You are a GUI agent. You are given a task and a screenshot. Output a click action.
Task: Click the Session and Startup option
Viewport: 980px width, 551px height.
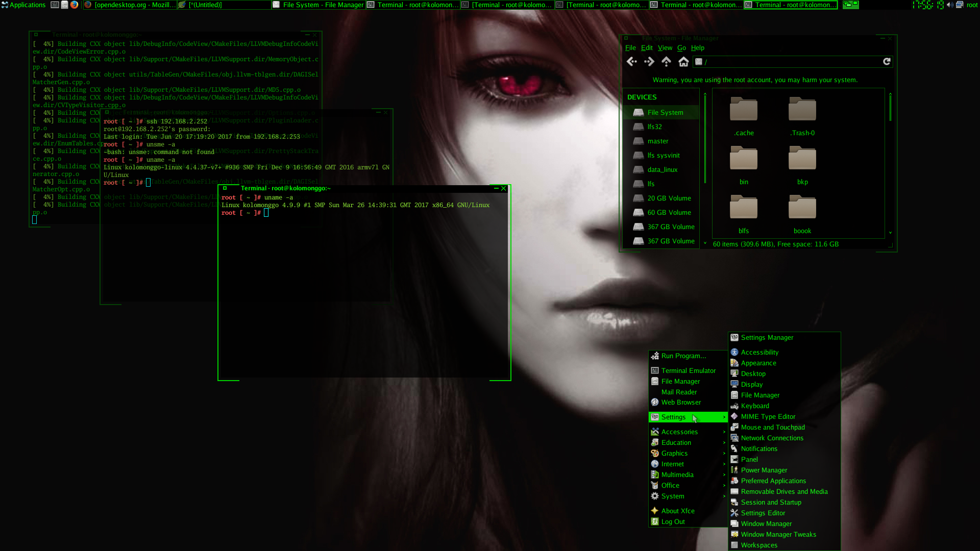point(771,502)
